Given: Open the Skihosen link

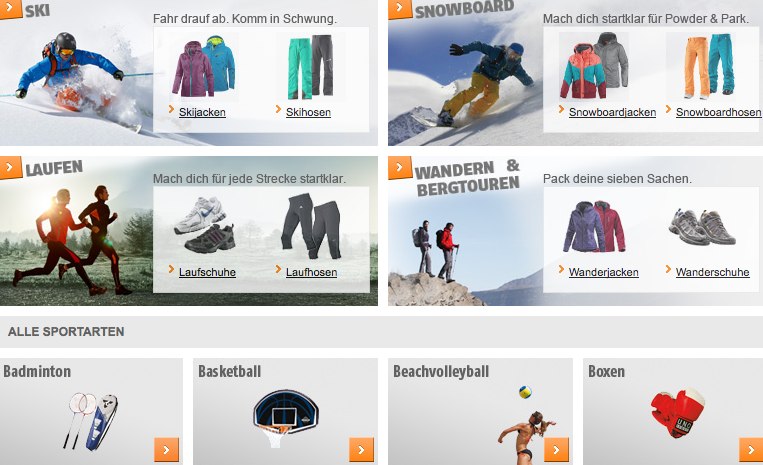Looking at the screenshot, I should pos(308,112).
